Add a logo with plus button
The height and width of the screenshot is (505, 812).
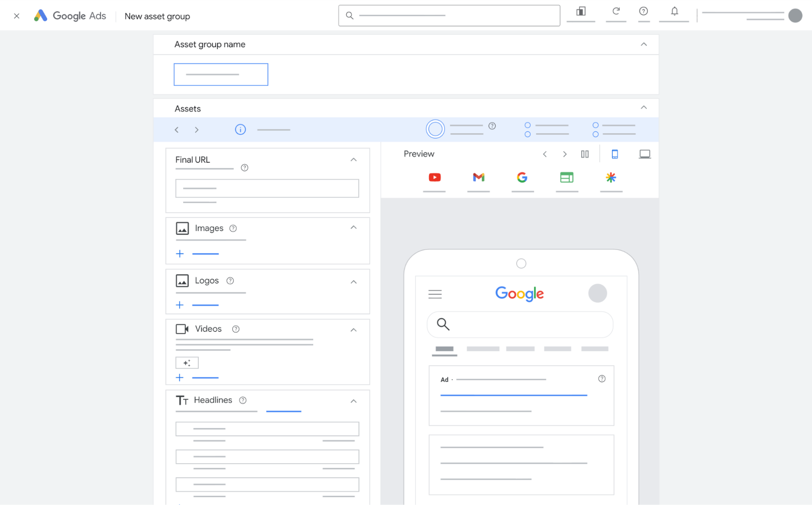click(180, 305)
